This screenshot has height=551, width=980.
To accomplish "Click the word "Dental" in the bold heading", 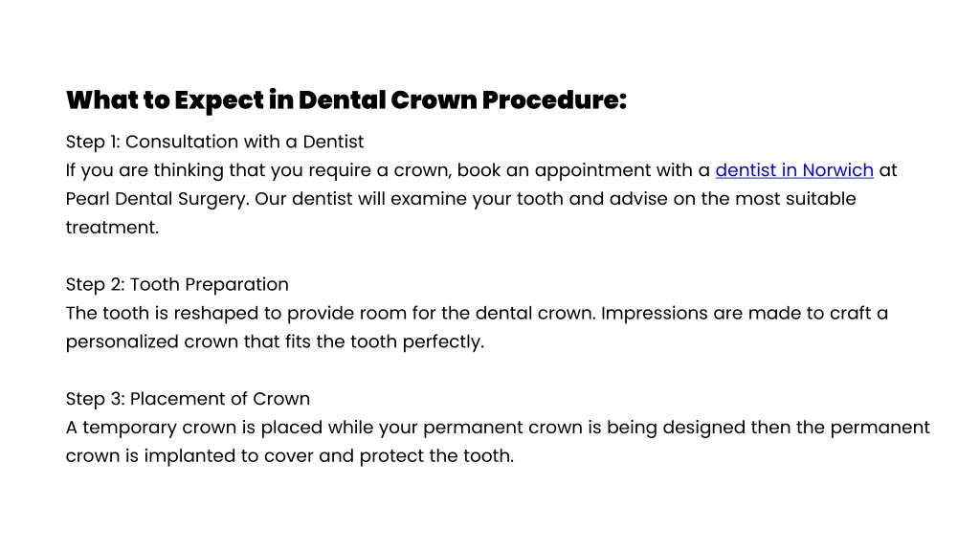I will coord(342,99).
